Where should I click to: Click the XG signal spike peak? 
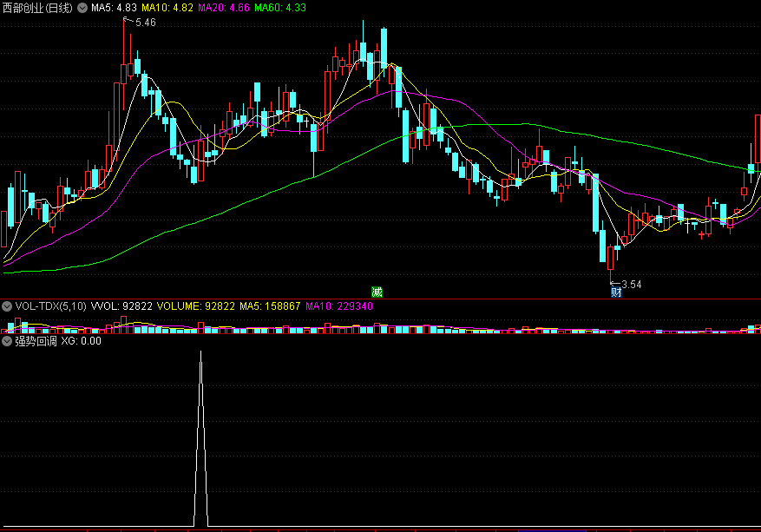click(x=201, y=351)
